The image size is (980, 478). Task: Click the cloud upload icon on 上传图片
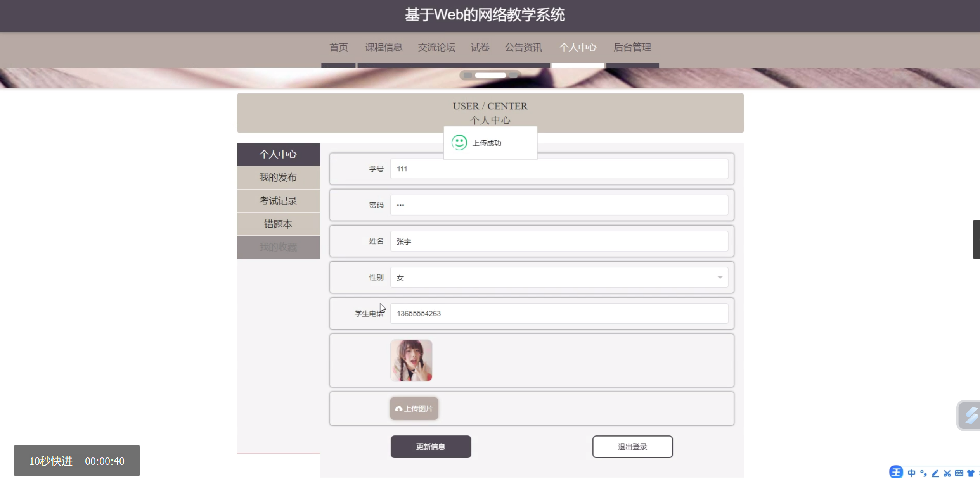(398, 409)
